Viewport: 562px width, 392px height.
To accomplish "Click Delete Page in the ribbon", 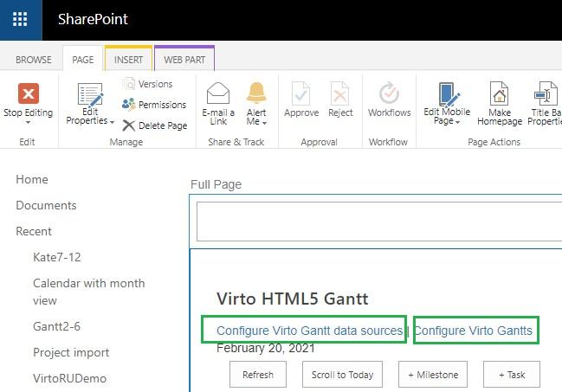I will click(x=154, y=125).
